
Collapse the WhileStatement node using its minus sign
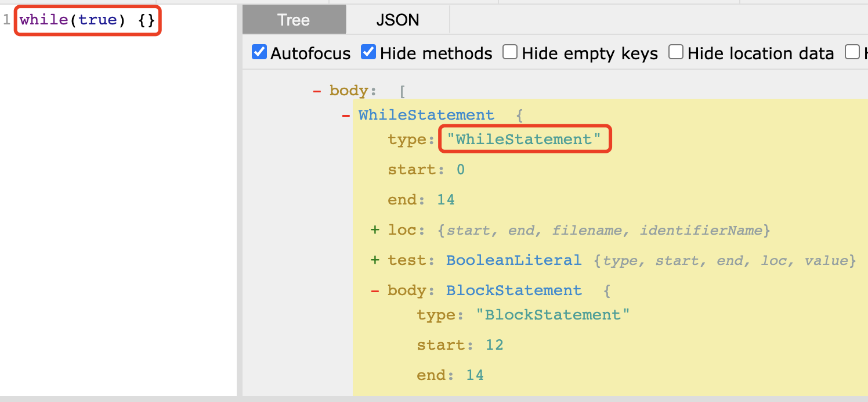346,115
